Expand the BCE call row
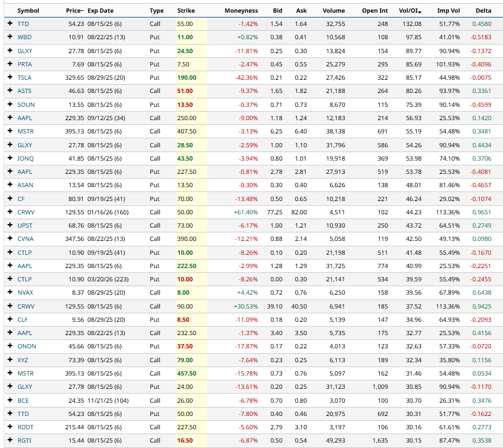 [x=10, y=400]
